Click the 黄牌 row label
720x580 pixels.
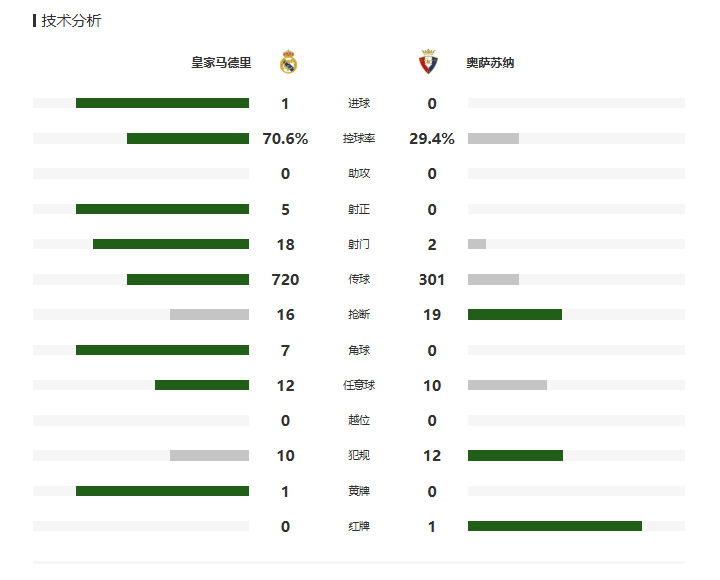pos(359,491)
